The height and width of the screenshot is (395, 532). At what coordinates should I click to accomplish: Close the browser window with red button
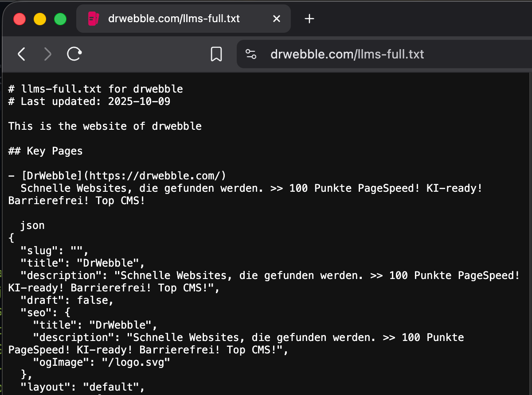point(20,19)
